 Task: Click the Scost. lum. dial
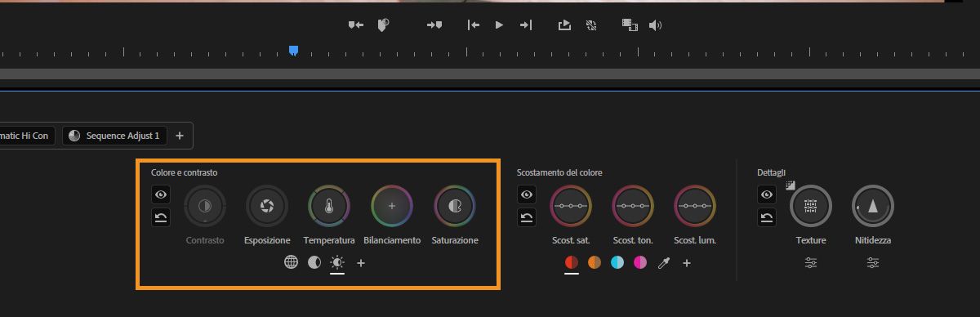(x=695, y=207)
